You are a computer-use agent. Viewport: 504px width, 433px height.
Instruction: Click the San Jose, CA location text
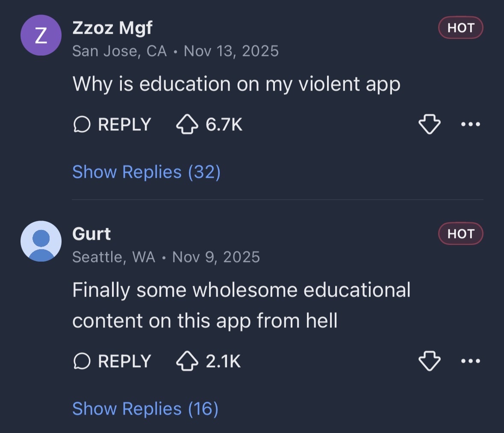pyautogui.click(x=119, y=51)
